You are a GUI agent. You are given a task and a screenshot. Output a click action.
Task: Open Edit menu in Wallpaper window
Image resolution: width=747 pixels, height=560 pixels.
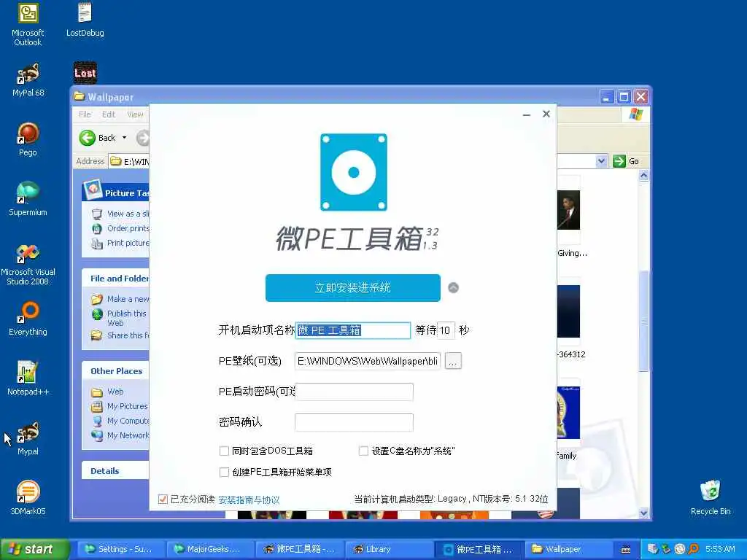click(109, 114)
